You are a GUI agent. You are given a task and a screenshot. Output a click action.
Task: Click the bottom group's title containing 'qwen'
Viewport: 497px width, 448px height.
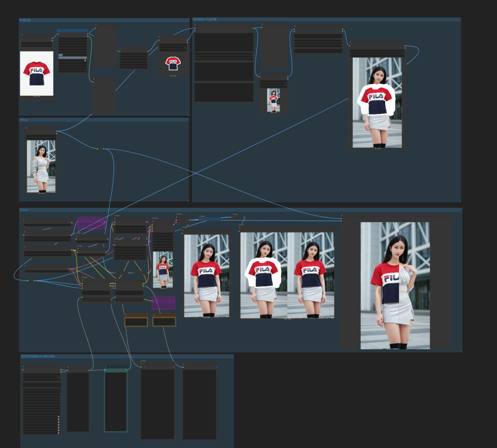pos(38,356)
